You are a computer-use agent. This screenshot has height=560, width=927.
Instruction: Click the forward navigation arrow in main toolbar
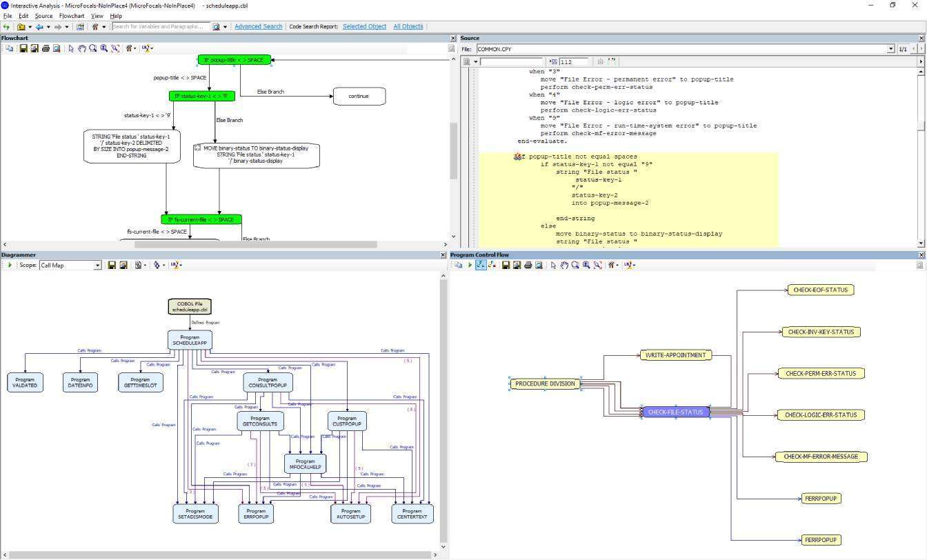click(58, 27)
